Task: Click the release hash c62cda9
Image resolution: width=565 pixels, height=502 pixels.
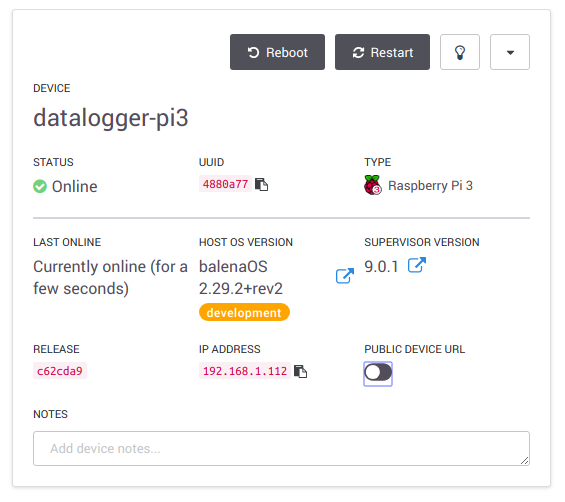Action: point(60,371)
